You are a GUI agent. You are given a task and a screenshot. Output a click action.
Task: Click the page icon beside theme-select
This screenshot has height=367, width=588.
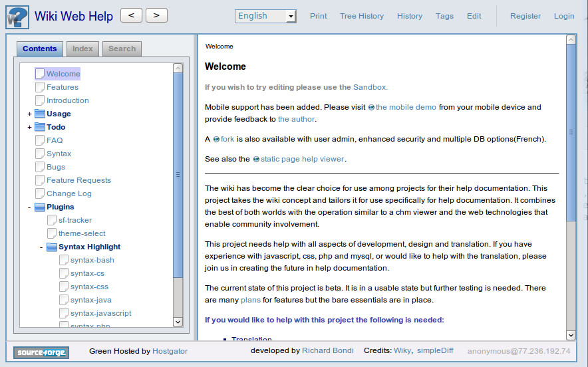pos(52,233)
